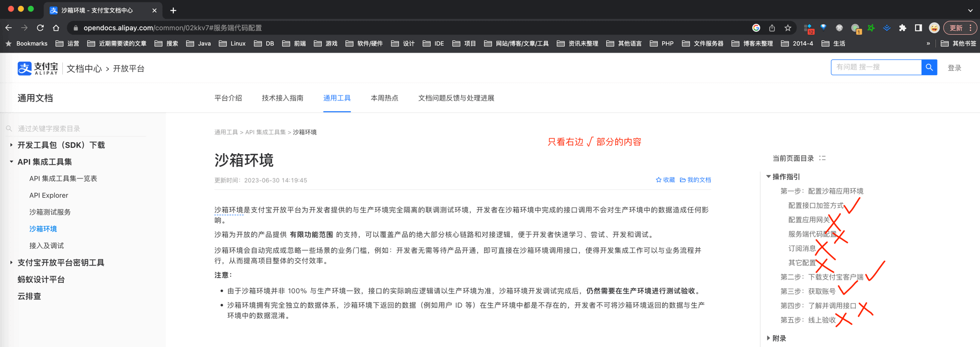The height and width of the screenshot is (347, 980).
Task: Open the Java bookmarks folder
Action: click(198, 43)
